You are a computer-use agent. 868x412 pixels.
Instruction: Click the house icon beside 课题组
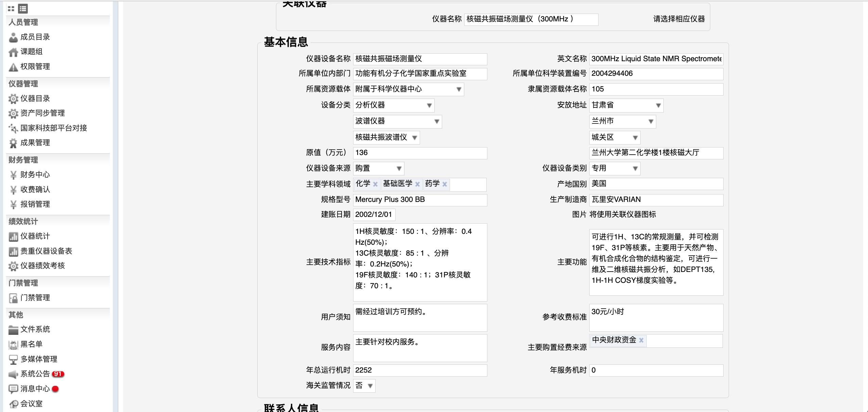click(13, 52)
